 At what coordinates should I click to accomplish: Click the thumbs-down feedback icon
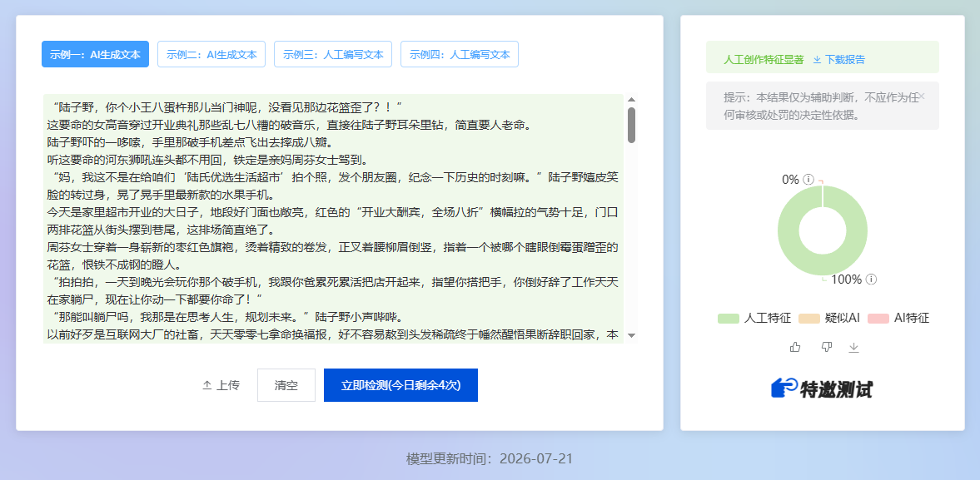click(x=827, y=347)
